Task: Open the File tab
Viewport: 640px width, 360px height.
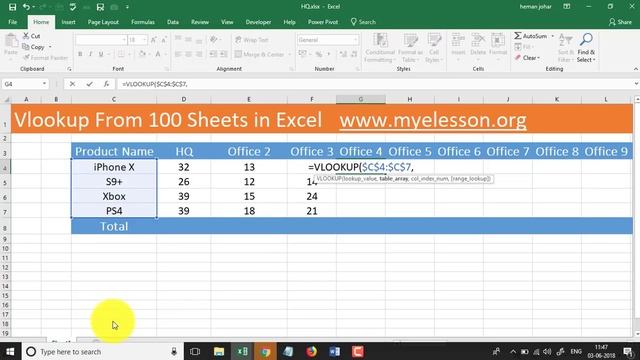Action: point(13,22)
